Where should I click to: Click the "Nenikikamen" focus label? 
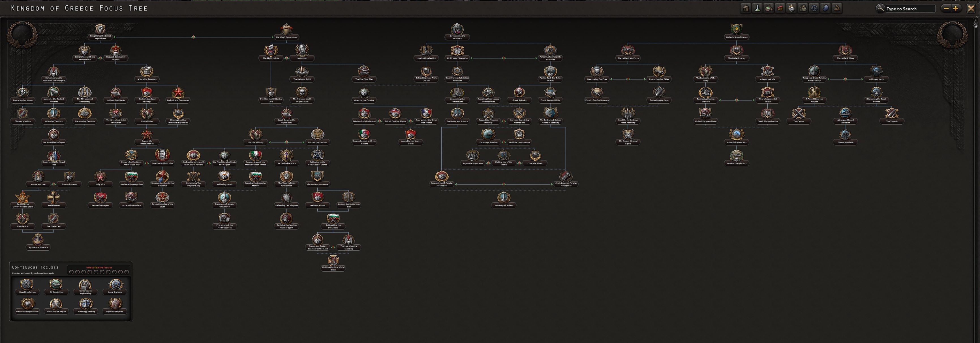pyautogui.click(x=54, y=206)
